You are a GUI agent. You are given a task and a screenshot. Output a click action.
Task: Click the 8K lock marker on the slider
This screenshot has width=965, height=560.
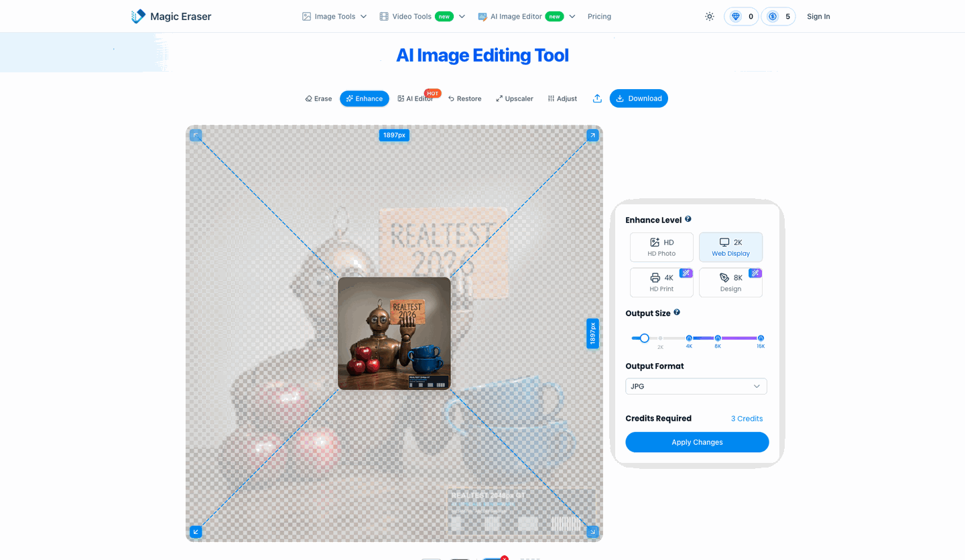[718, 338]
